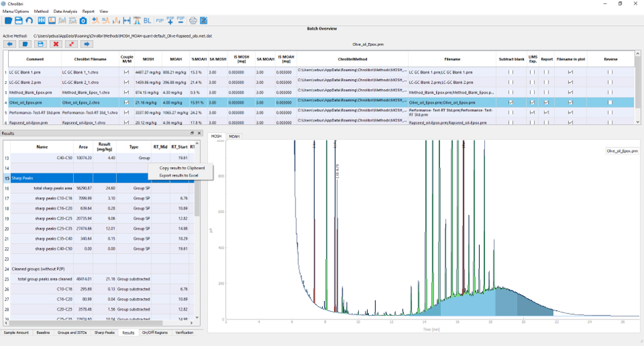Choose Copy results to Clipboard
Image resolution: width=644 pixels, height=346 pixels.
coord(182,168)
